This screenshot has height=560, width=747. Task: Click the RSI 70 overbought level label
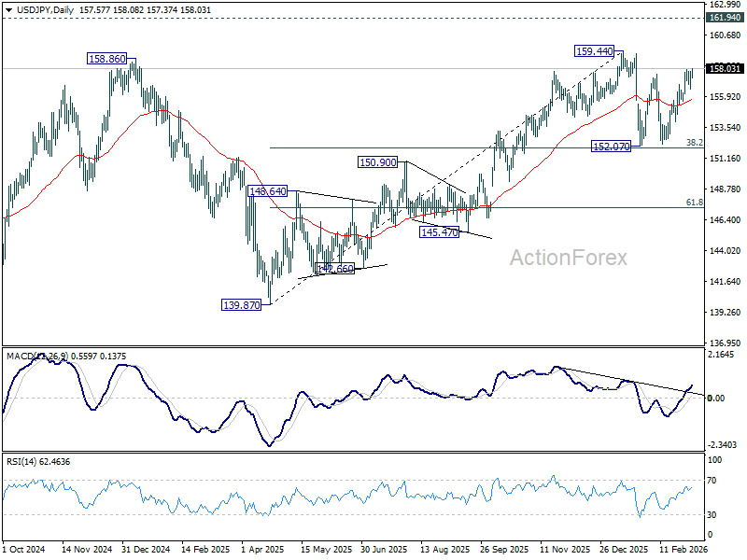(712, 481)
